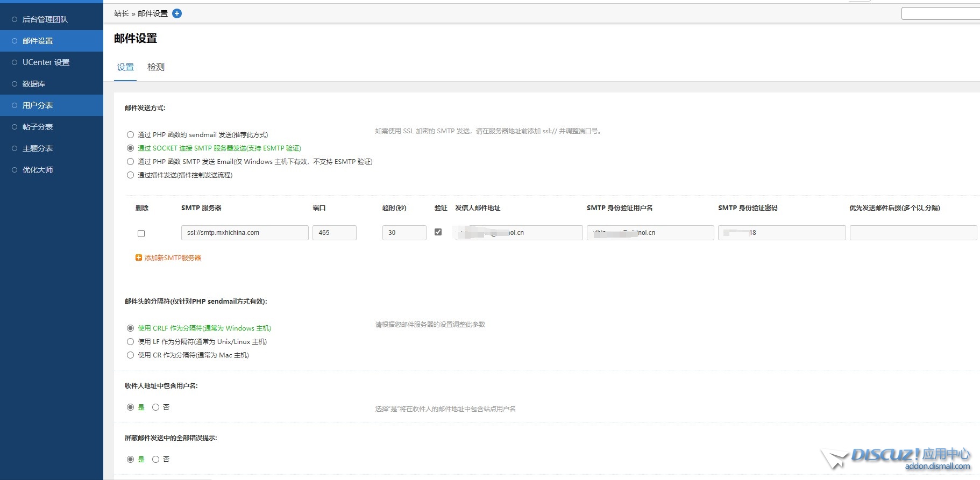Click 站长 in the breadcrumb
Viewport: 980px width, 480px height.
(122, 13)
